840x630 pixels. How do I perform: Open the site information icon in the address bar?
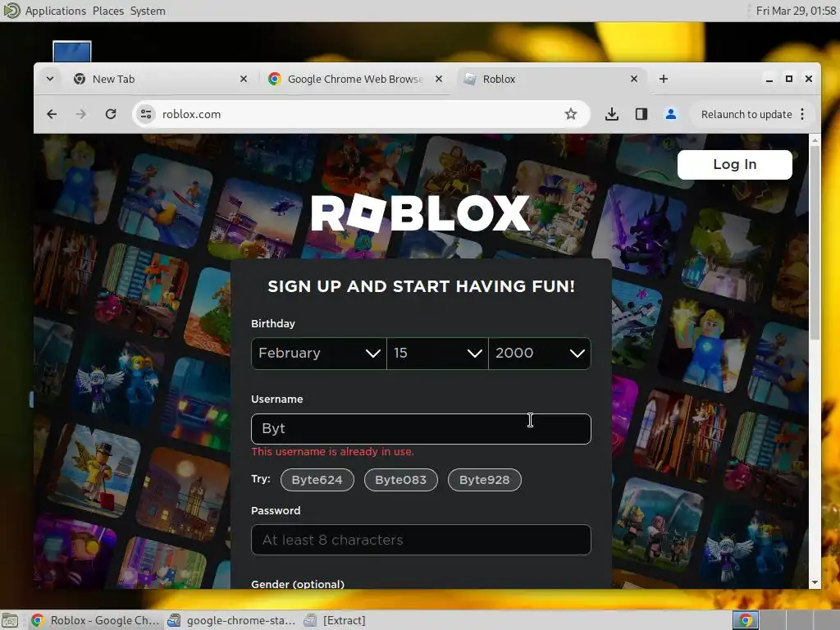(146, 114)
